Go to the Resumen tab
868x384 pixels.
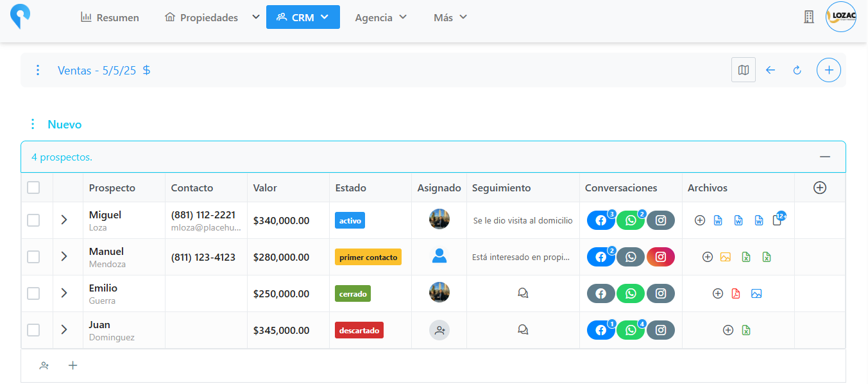click(x=110, y=17)
